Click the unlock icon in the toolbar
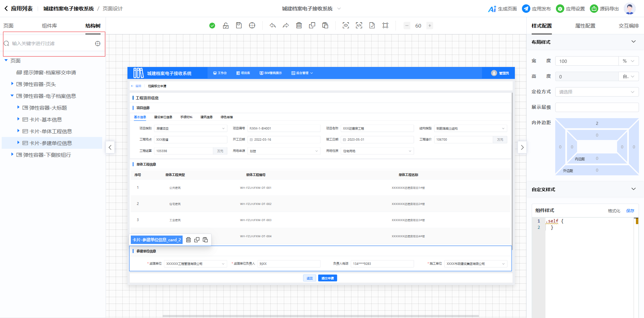The width and height of the screenshot is (644, 318). (226, 26)
